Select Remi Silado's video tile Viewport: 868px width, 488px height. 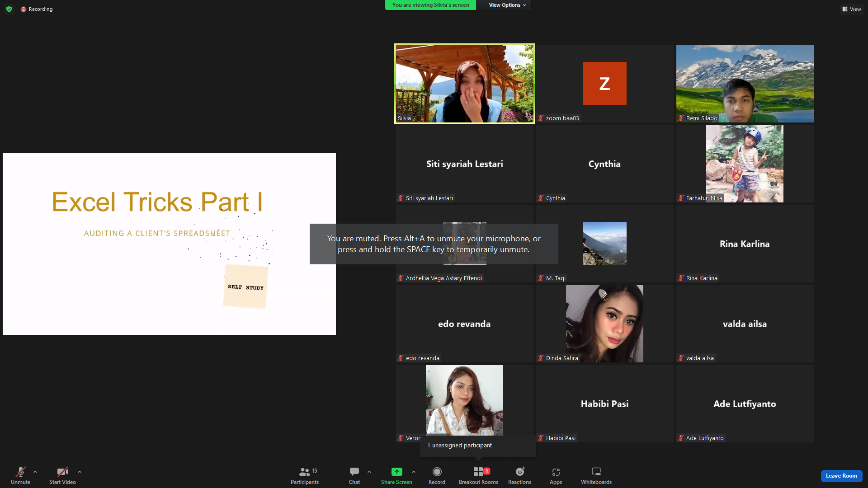pos(745,84)
